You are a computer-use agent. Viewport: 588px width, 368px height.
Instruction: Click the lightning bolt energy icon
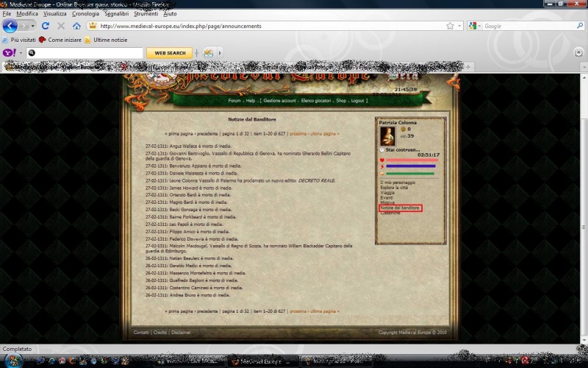[x=382, y=166]
